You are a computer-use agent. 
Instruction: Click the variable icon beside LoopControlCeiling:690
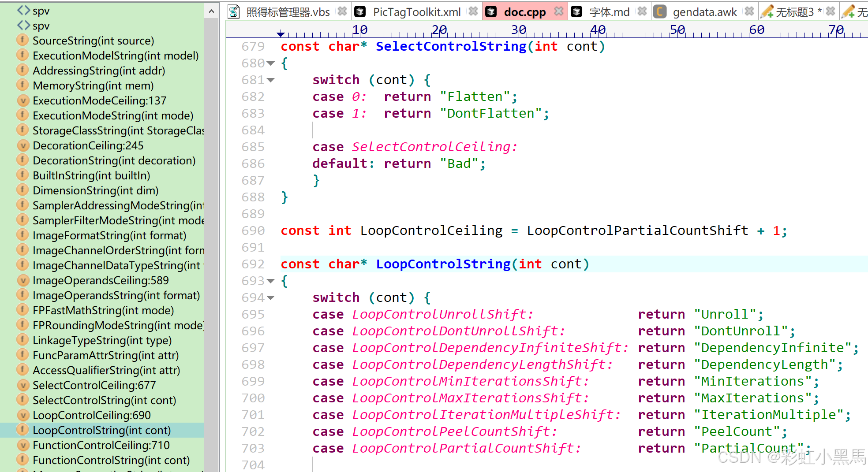pos(22,415)
